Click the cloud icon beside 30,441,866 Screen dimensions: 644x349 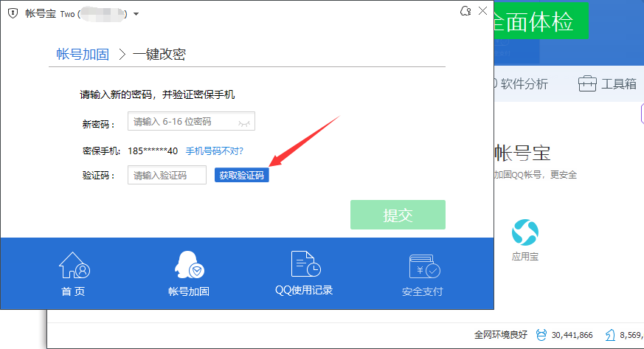(x=541, y=335)
